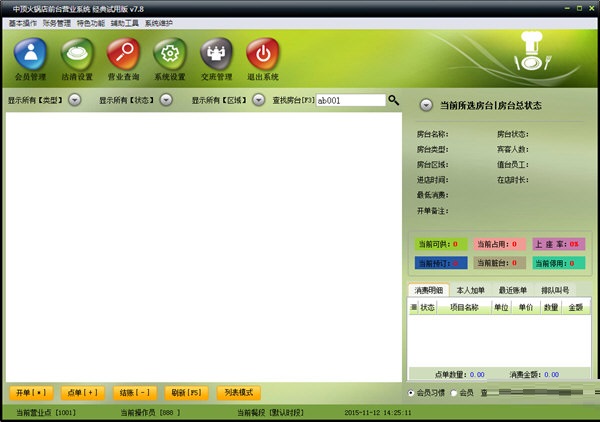Click the purple 上座率 status block
Image resolution: width=600 pixels, height=422 pixels.
559,244
